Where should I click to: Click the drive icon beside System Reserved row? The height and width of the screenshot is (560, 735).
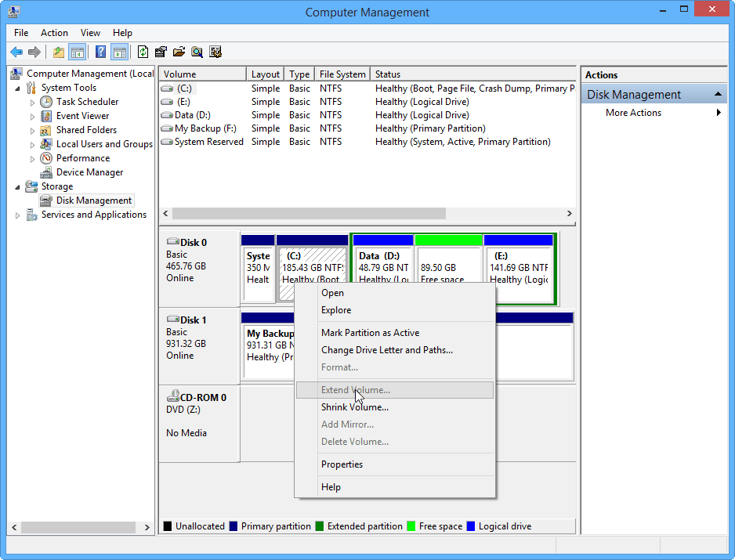[x=167, y=142]
